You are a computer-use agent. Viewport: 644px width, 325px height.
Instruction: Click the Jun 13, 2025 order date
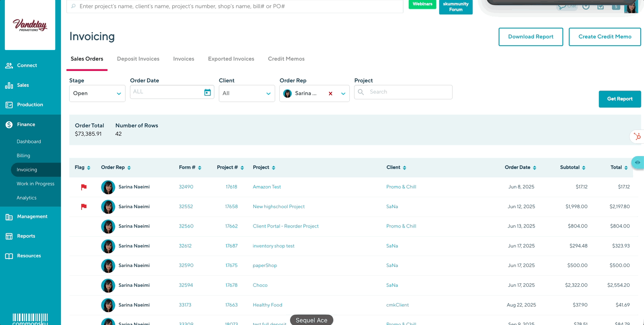pos(521,227)
